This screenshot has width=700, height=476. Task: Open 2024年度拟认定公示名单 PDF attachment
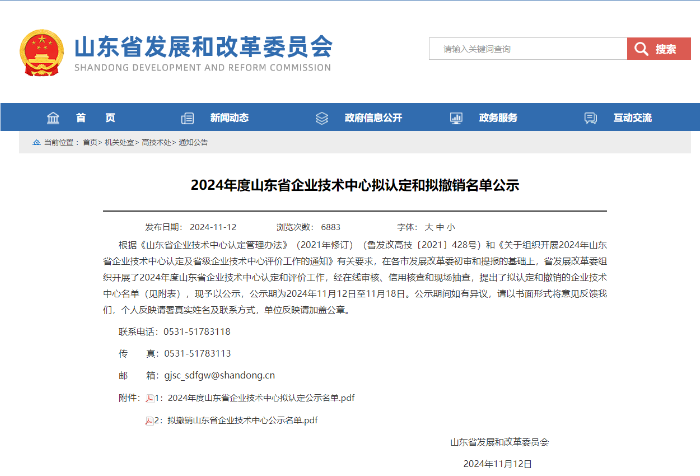click(x=260, y=398)
